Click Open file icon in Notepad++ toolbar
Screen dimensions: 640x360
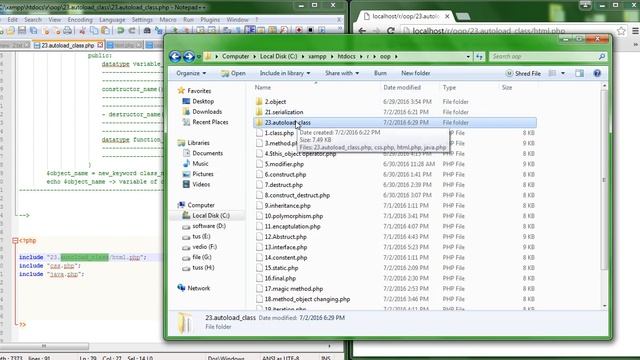(11, 31)
